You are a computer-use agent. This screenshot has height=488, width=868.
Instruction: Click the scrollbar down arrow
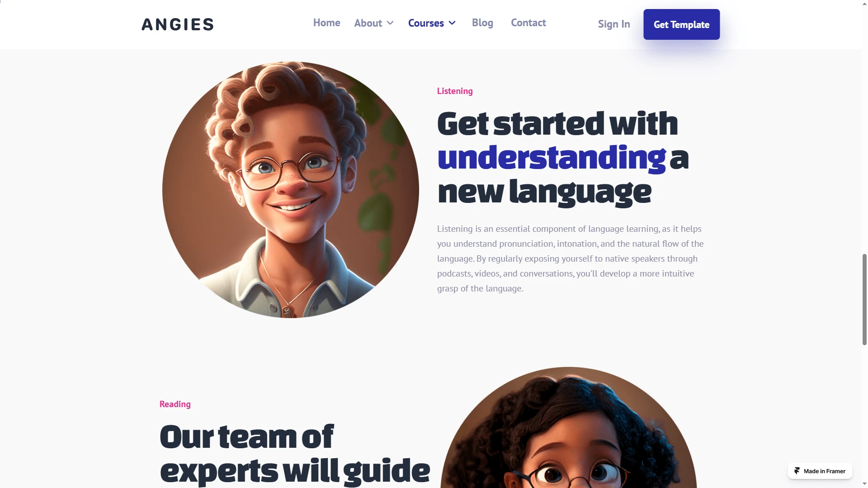864,484
